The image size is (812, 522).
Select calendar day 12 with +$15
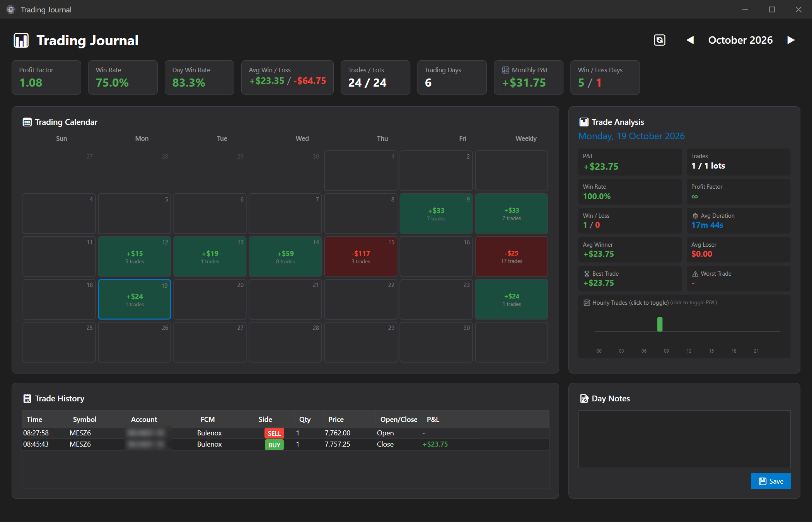(135, 256)
